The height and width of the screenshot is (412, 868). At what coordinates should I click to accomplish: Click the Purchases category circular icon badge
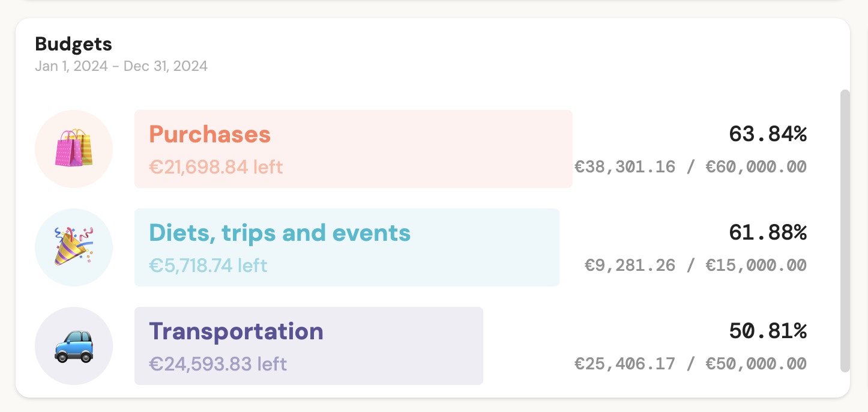pos(73,148)
